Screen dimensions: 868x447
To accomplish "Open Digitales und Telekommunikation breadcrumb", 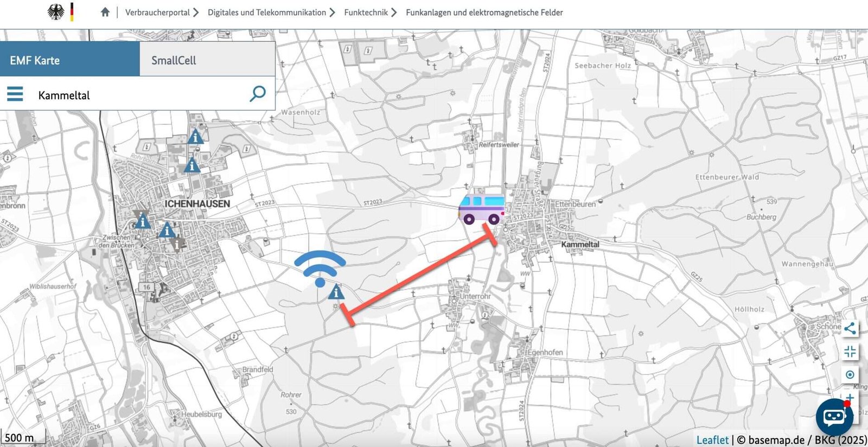I will (267, 12).
